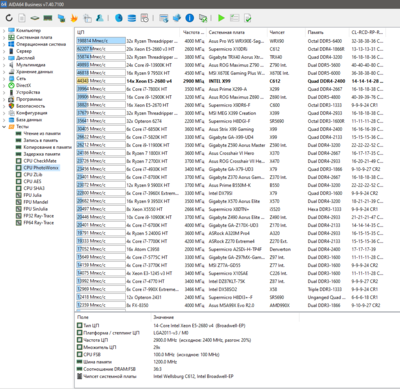Click the flame stability test icon
Screen dimensions: 400x389
click(74, 18)
